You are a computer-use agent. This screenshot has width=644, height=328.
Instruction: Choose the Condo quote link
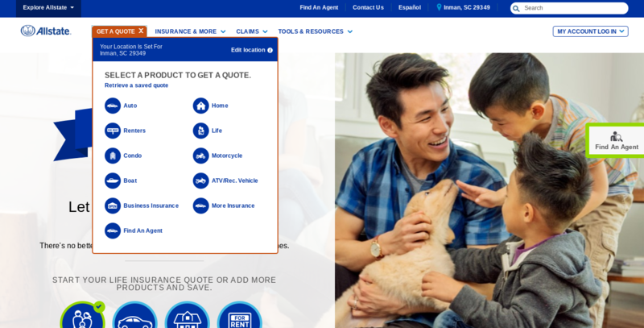click(x=132, y=156)
